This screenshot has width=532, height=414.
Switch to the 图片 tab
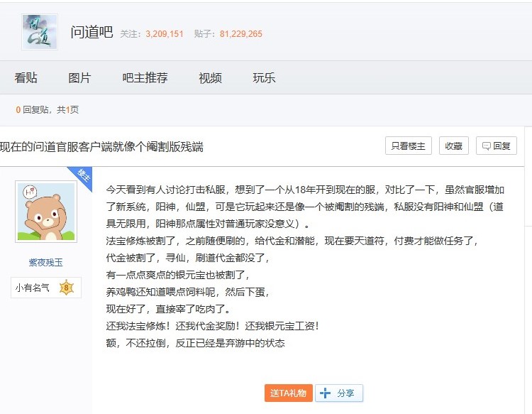coord(79,78)
